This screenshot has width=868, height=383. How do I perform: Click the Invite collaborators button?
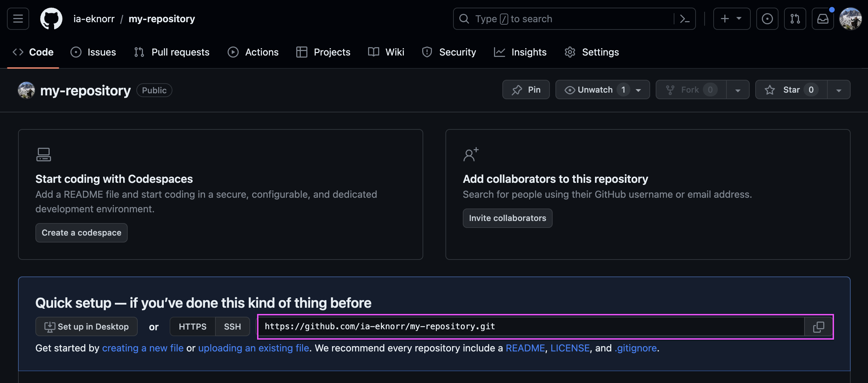point(508,218)
